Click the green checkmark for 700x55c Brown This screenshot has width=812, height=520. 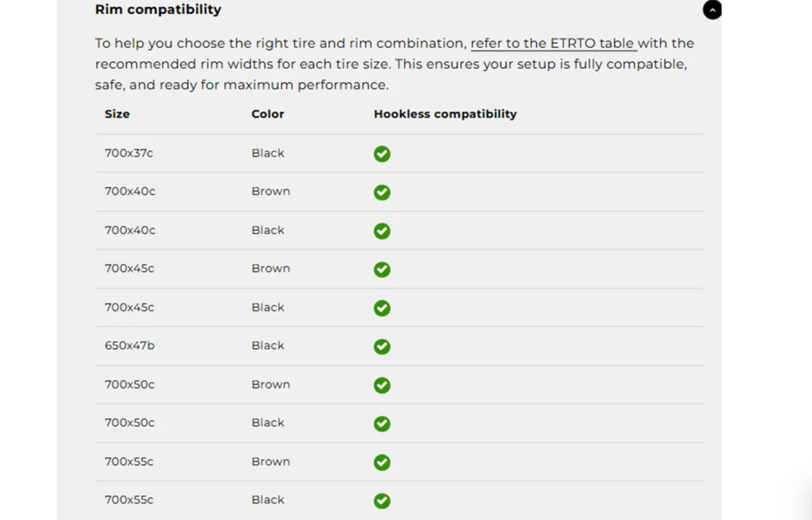pos(382,462)
